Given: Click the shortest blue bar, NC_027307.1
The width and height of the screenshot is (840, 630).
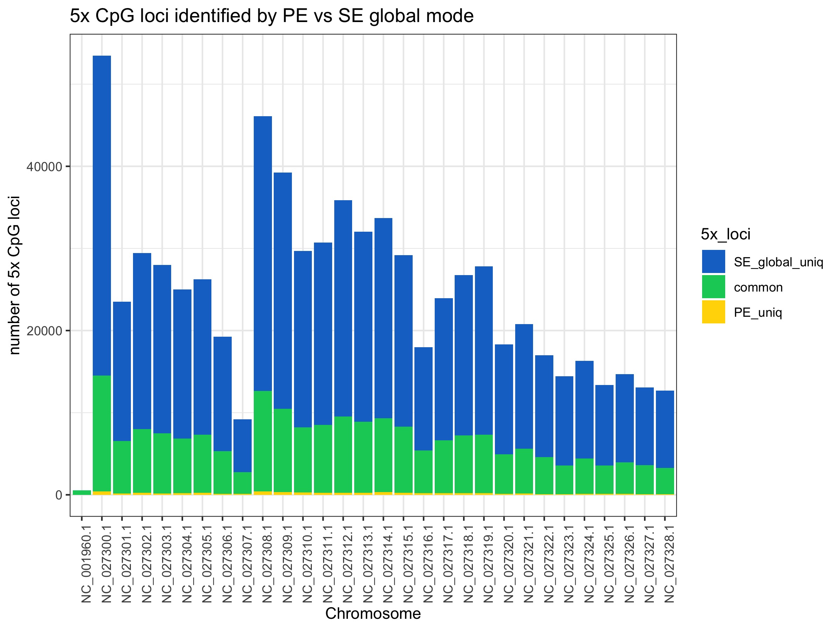Looking at the screenshot, I should 243,445.
